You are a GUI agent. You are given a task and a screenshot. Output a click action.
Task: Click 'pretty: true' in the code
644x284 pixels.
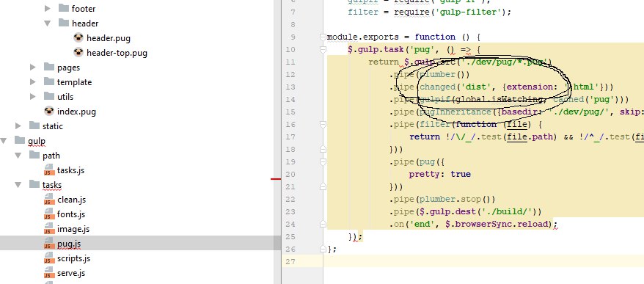coord(440,174)
